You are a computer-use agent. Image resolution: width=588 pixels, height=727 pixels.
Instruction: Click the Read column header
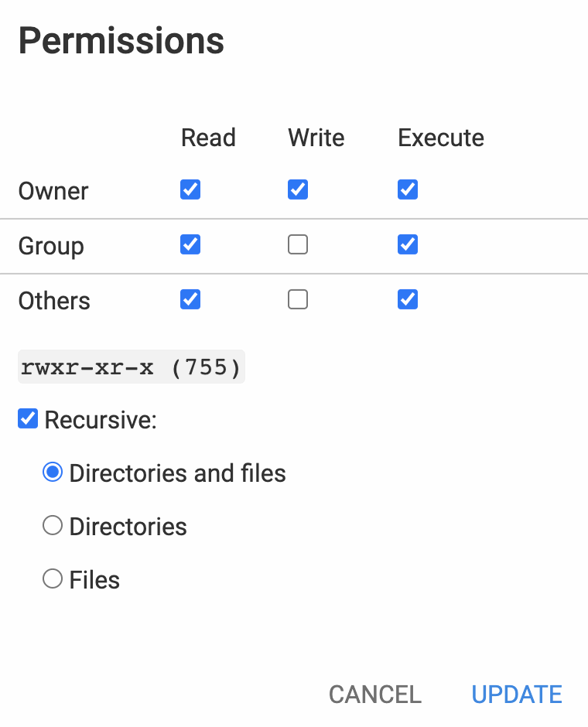point(208,138)
